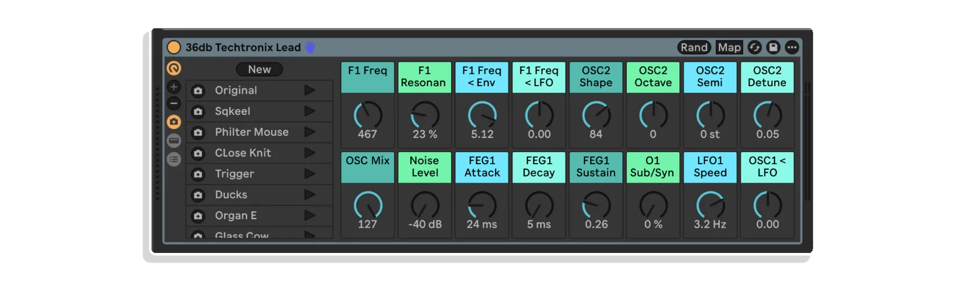The width and height of the screenshot is (980, 281).
Task: Overwrite Trigger variation via camera icon
Action: tap(198, 174)
